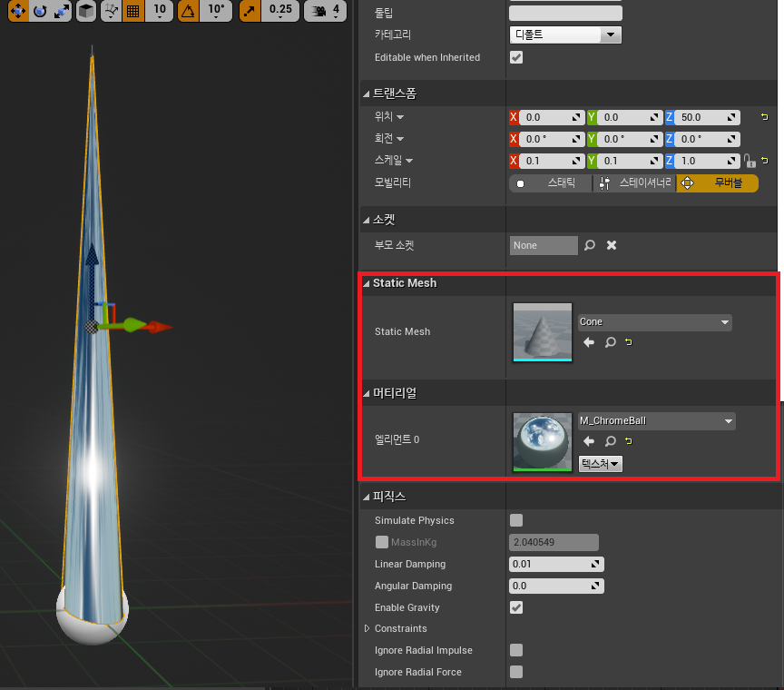Expand the Constraints section
The image size is (784, 690).
coord(367,628)
